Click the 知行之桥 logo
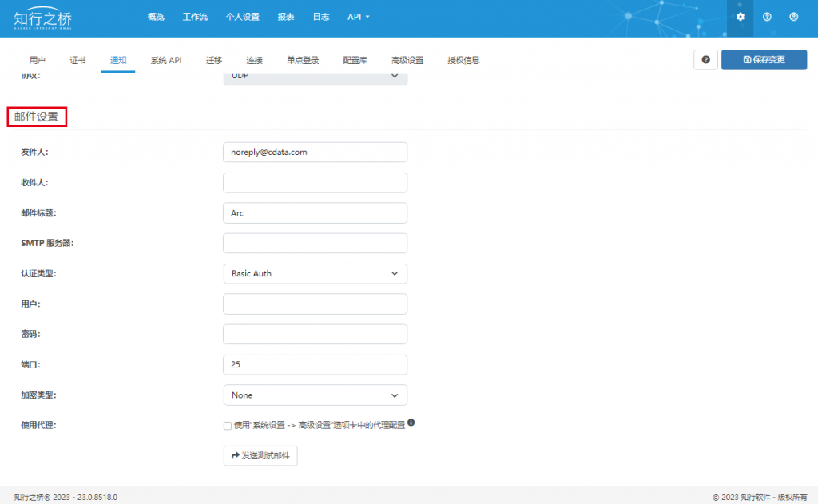The height and width of the screenshot is (504, 818). 43,18
